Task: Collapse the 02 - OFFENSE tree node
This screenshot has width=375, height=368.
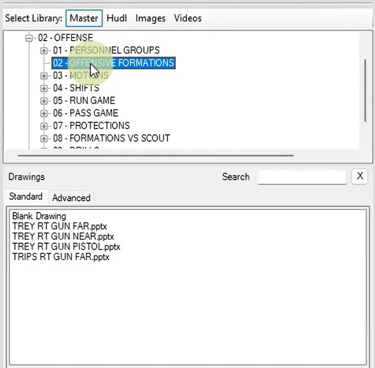Action: pos(29,38)
